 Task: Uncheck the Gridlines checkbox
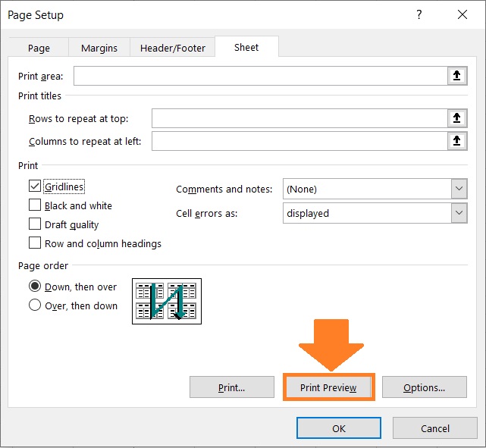click(x=35, y=186)
